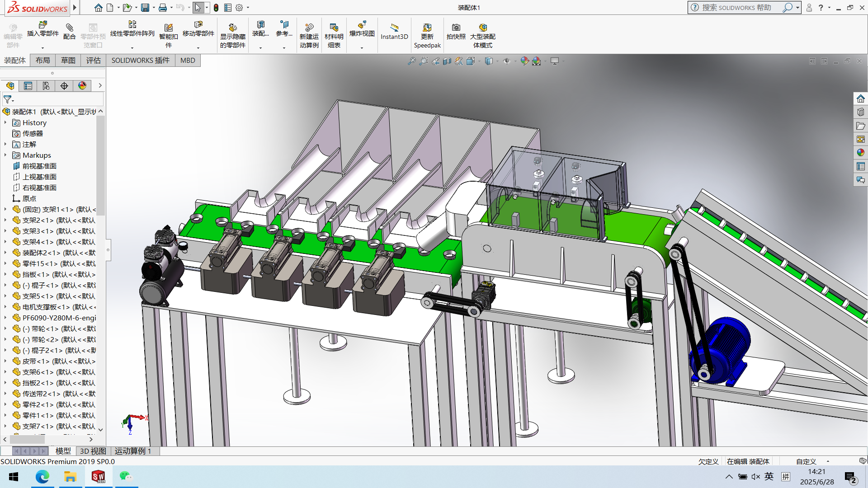
Task: Open File Explorer from the taskbar
Action: (70, 477)
